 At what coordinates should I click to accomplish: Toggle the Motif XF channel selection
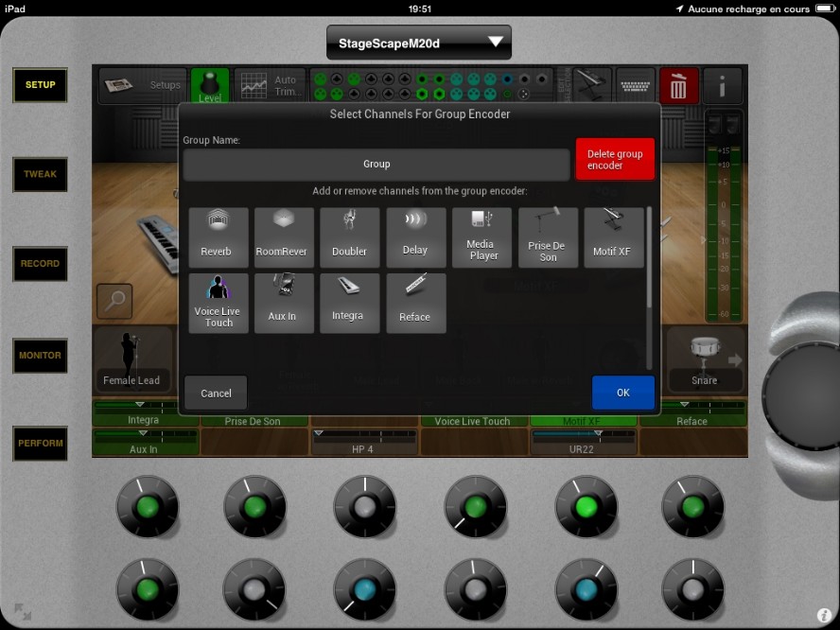click(613, 237)
